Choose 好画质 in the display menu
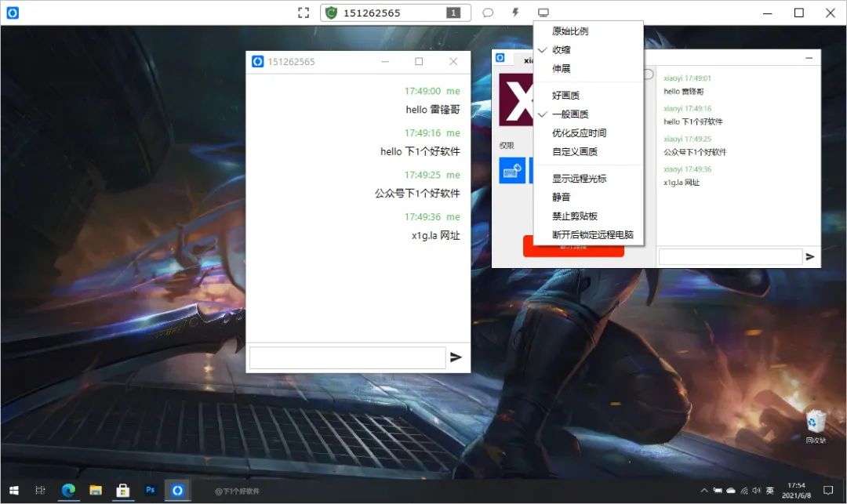 click(588, 95)
